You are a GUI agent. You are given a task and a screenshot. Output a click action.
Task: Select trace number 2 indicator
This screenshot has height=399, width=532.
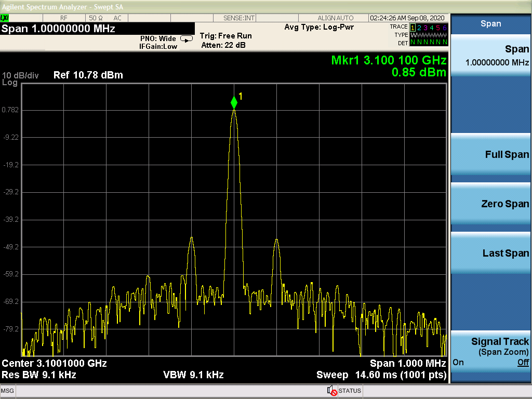pyautogui.click(x=419, y=28)
